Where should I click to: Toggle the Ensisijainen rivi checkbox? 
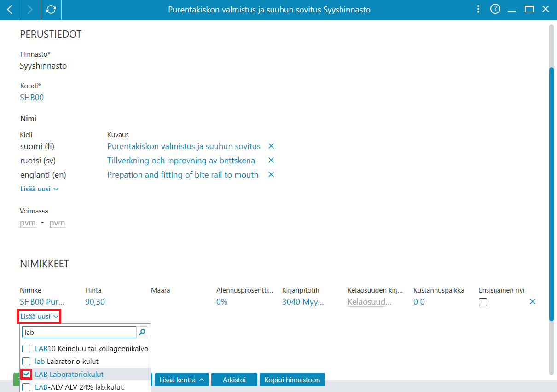(483, 302)
